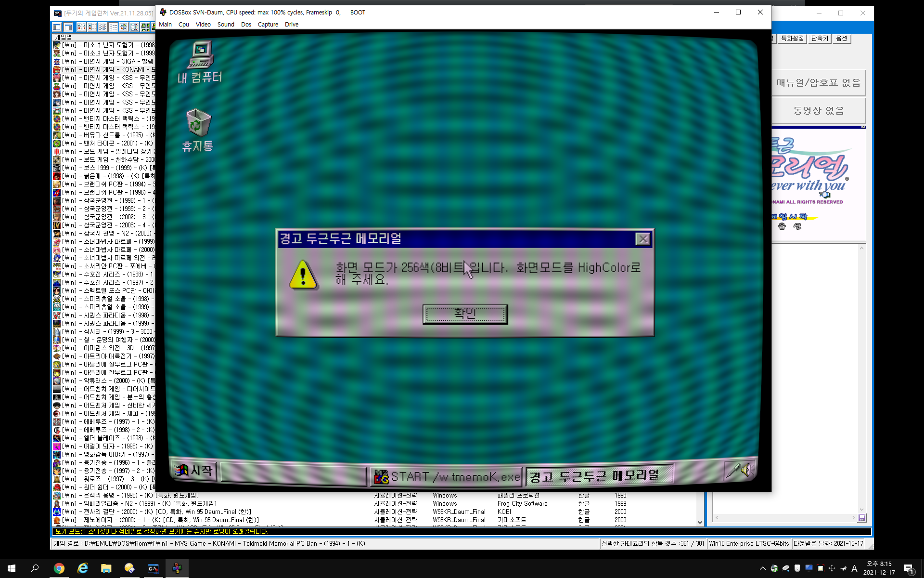The height and width of the screenshot is (578, 924).
Task: Select small thumbnail grid view icon
Action: pos(134,27)
